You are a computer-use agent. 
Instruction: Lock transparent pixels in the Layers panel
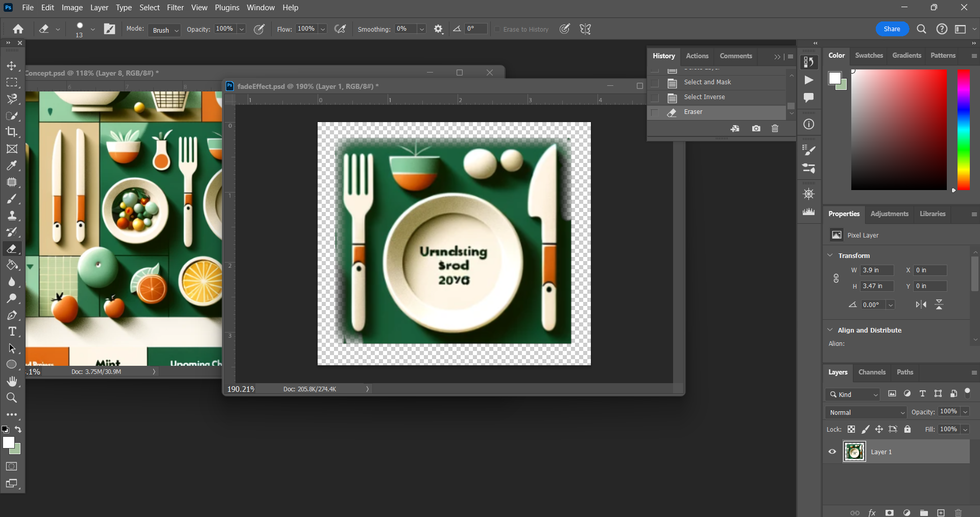click(851, 430)
